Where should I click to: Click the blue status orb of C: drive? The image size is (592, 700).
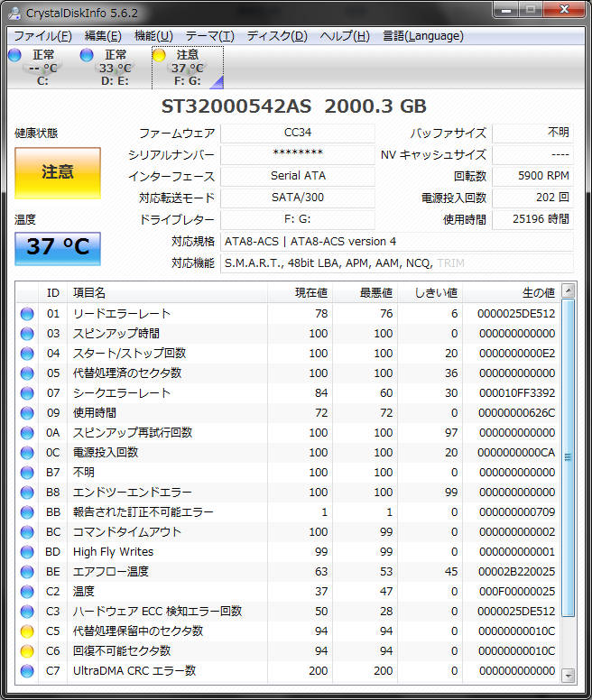point(14,55)
